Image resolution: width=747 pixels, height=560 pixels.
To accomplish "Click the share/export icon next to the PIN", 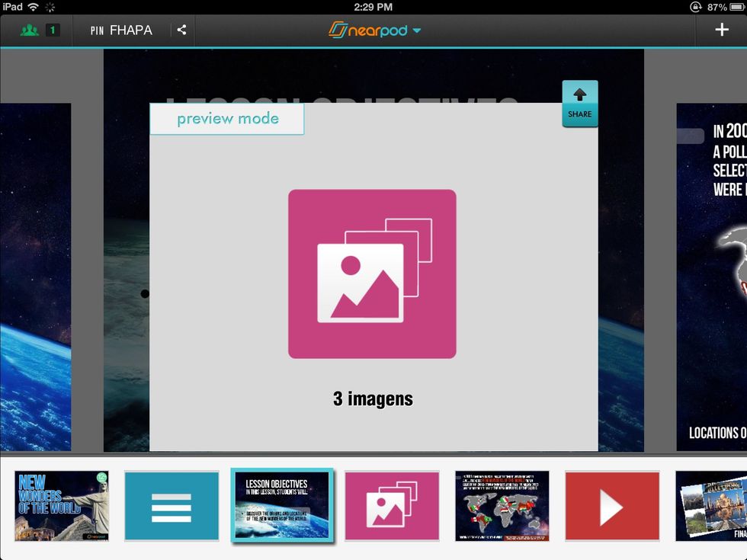I will pos(181,30).
